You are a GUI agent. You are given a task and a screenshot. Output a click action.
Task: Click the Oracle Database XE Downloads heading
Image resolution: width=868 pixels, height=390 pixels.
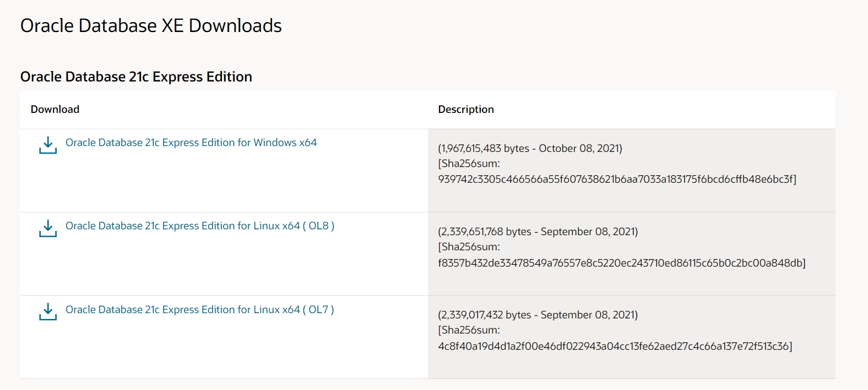click(151, 26)
